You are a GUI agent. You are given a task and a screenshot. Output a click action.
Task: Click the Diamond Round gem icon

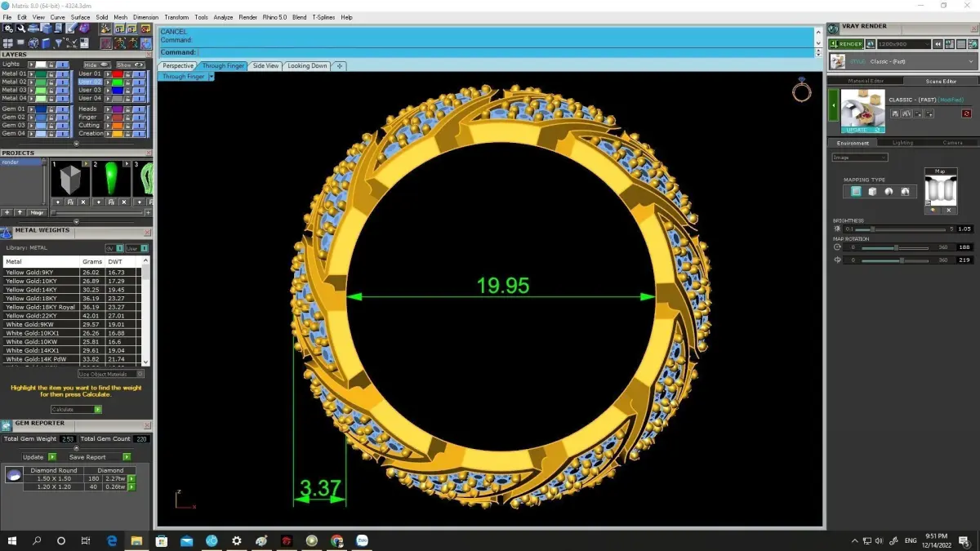[14, 475]
